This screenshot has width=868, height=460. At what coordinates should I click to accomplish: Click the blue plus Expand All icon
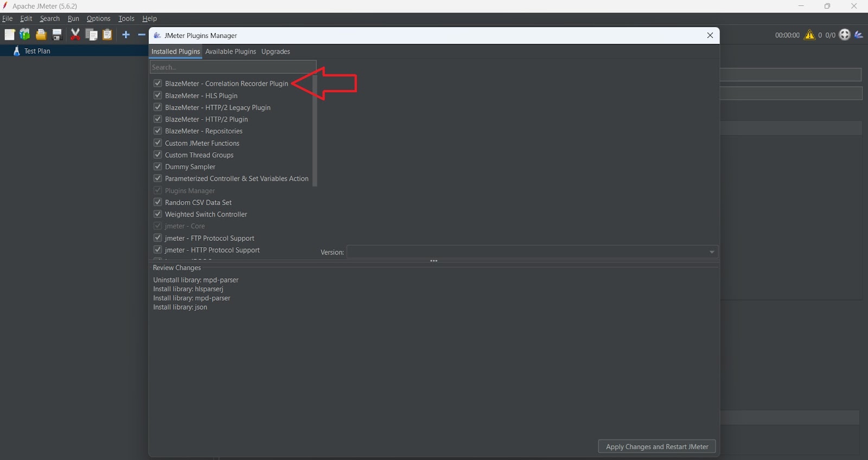[126, 35]
